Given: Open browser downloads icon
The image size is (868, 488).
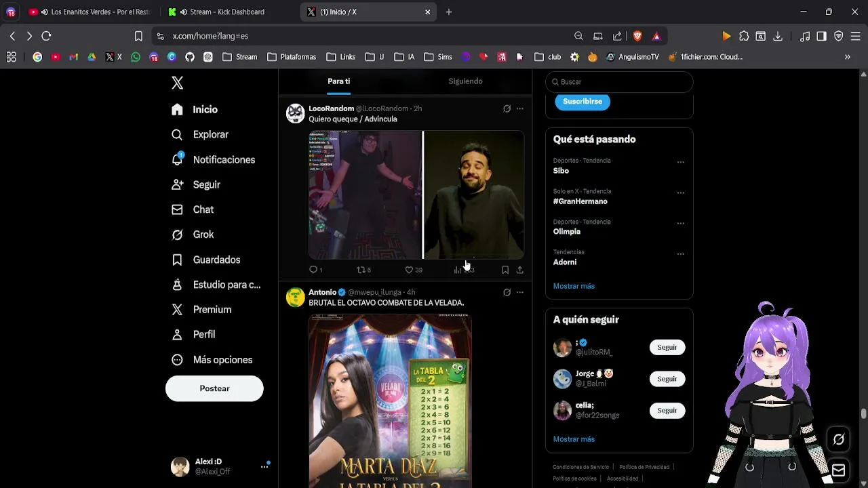Looking at the screenshot, I should pos(778,36).
